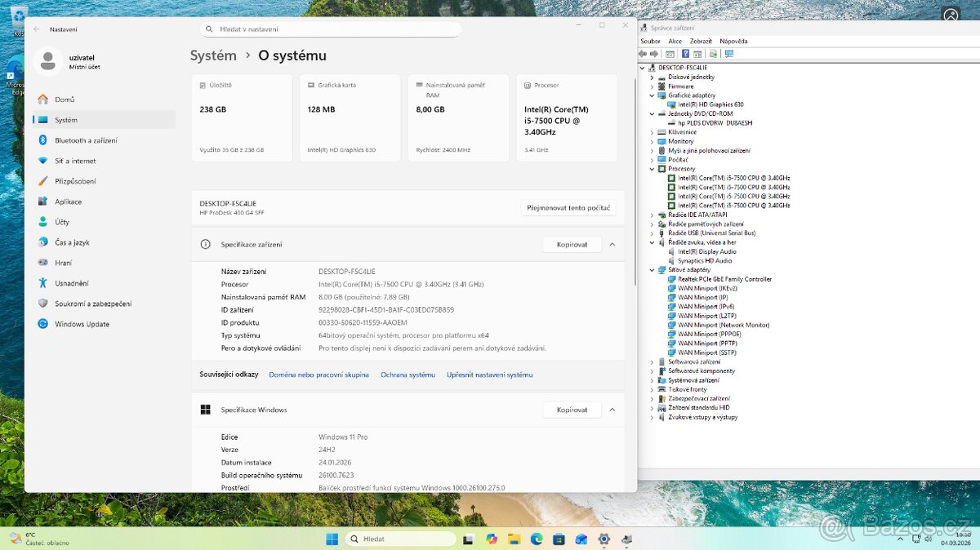This screenshot has width=980, height=550.
Task: Click the scan for hardware changes toolbar icon
Action: [x=713, y=54]
